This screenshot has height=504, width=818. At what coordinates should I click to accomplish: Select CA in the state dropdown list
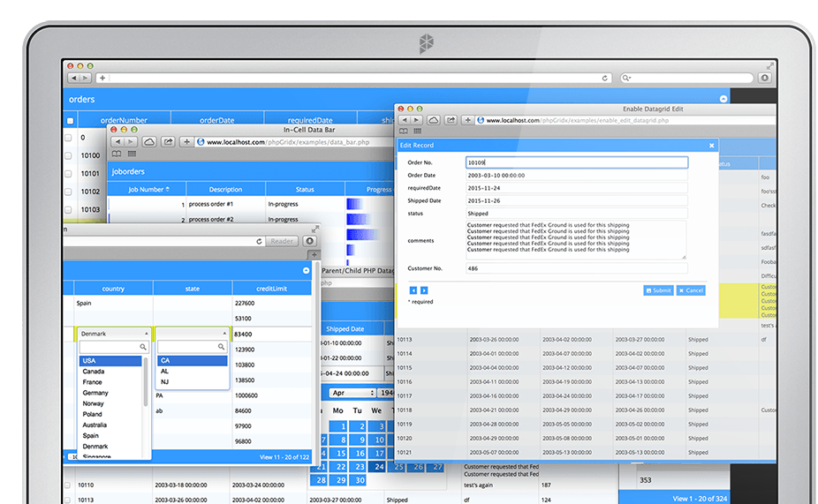click(x=192, y=360)
